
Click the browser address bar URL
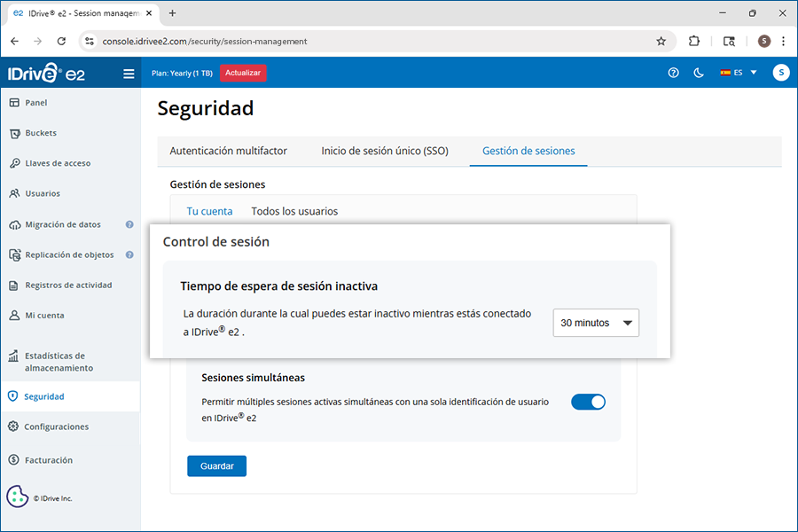[205, 42]
